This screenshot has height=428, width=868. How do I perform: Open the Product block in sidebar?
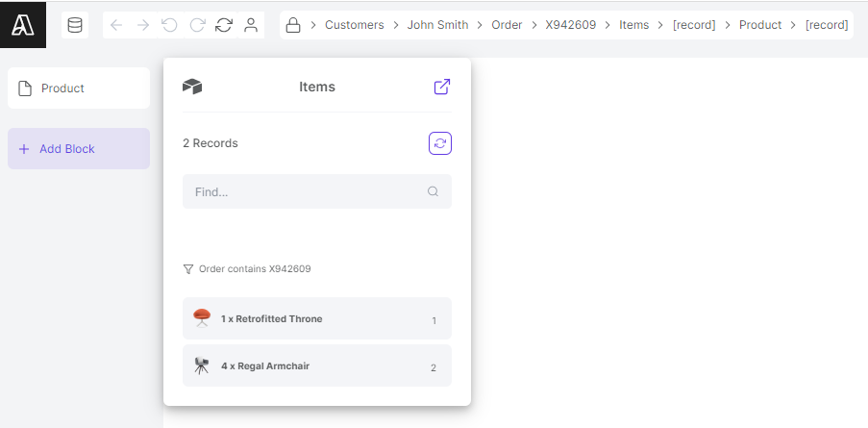coord(79,88)
